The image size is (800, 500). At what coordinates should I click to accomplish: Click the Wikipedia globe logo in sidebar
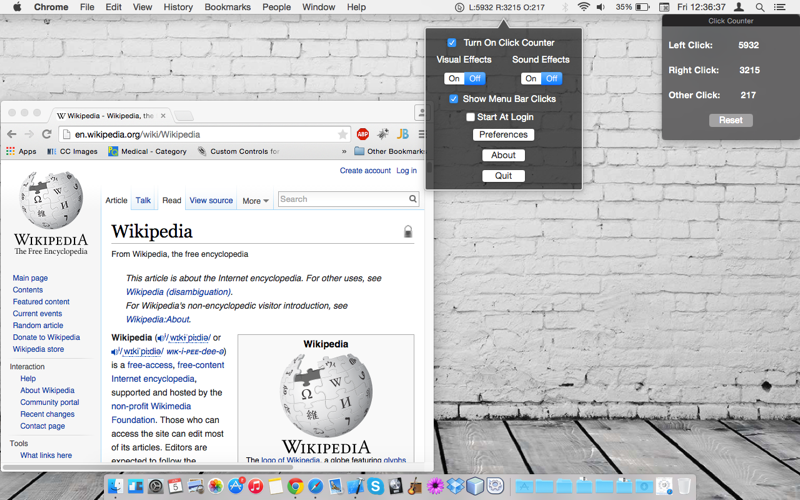coord(51,199)
